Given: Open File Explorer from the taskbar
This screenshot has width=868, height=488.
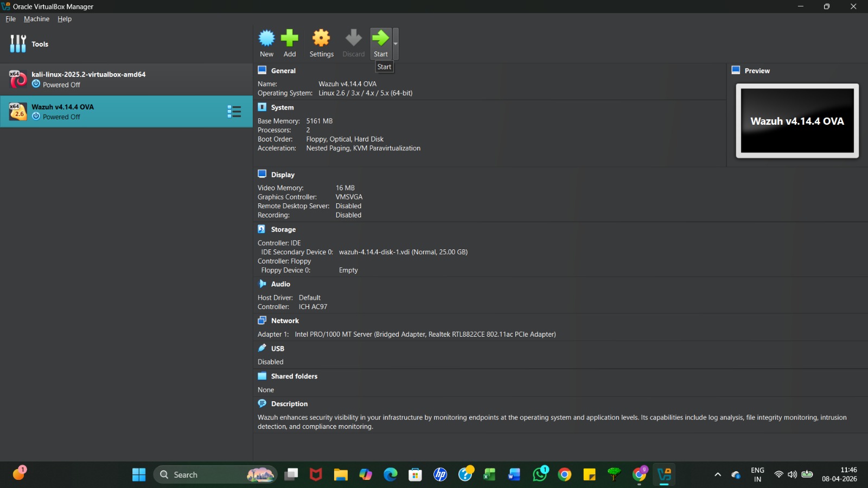Looking at the screenshot, I should click(341, 475).
